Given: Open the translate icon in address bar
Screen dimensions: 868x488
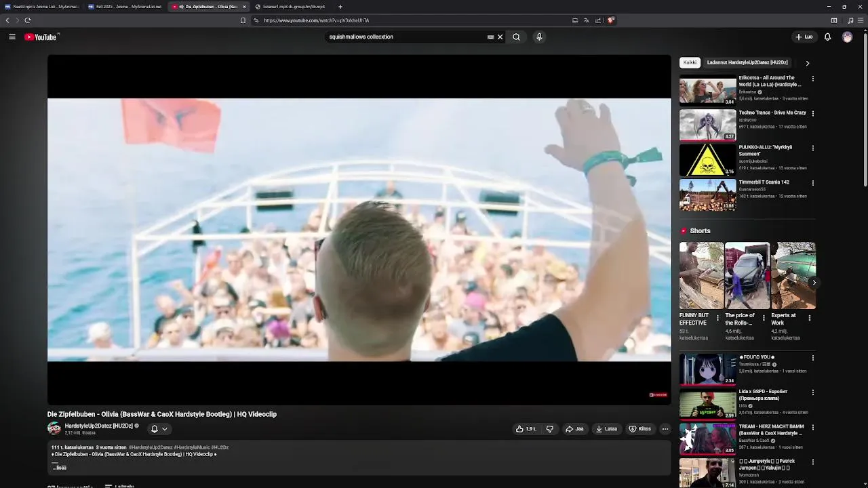Looking at the screenshot, I should (587, 20).
